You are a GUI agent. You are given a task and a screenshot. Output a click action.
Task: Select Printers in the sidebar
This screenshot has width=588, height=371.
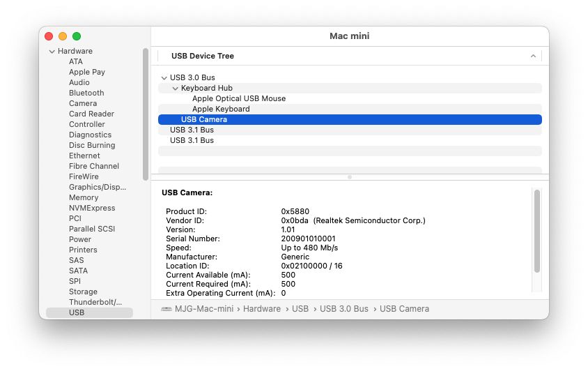point(83,250)
